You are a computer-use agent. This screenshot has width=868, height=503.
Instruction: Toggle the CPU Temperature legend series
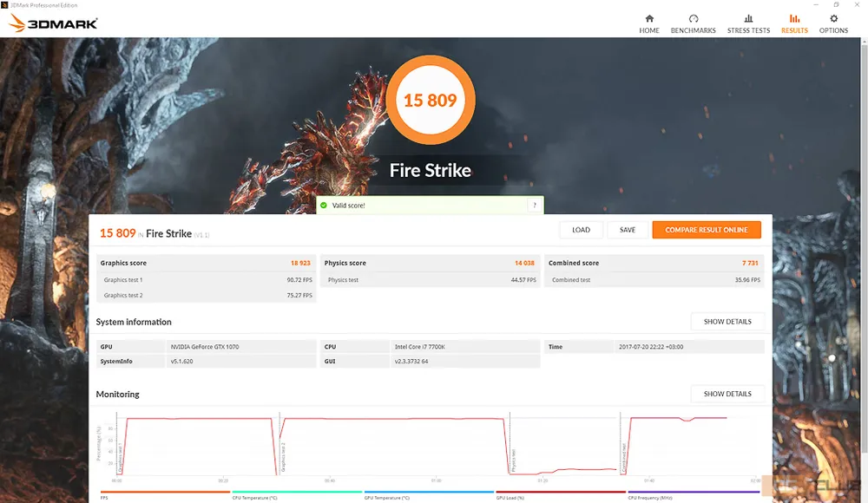point(254,498)
